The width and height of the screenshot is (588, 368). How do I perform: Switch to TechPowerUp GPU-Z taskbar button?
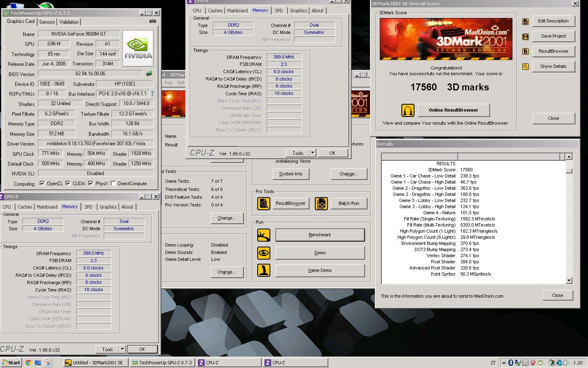tap(162, 363)
